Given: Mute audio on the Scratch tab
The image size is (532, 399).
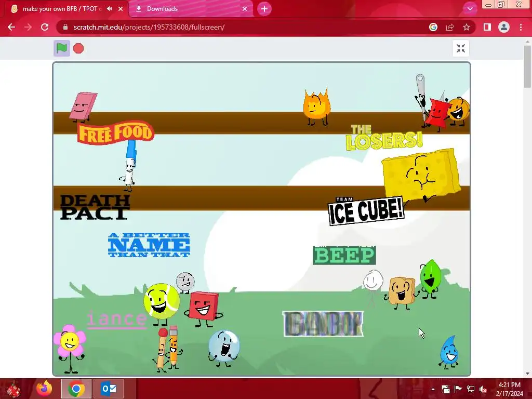Looking at the screenshot, I should (x=109, y=9).
